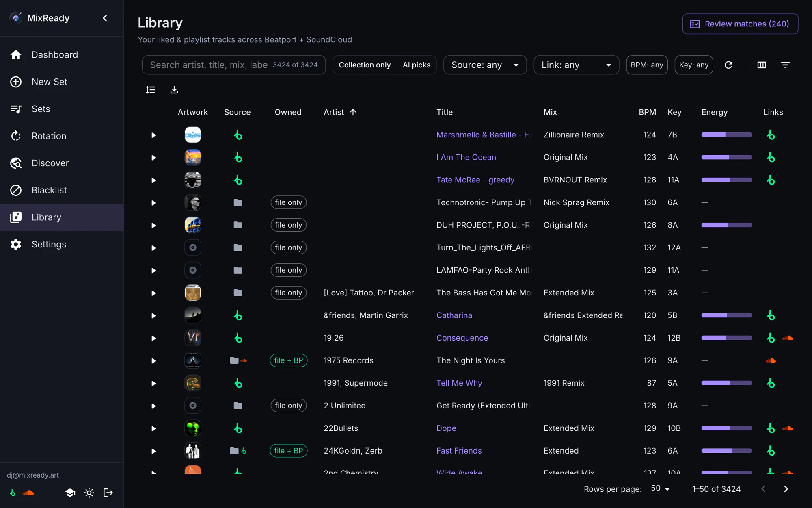Log out using the exit icon
The height and width of the screenshot is (508, 812).
pyautogui.click(x=108, y=493)
